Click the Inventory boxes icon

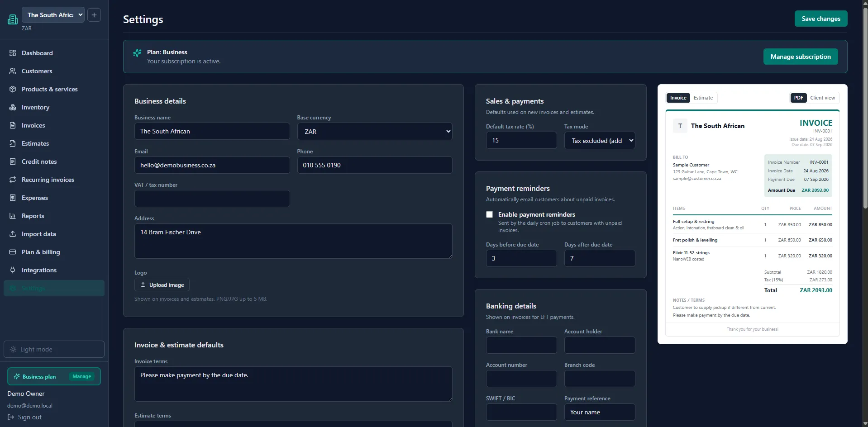(x=13, y=107)
